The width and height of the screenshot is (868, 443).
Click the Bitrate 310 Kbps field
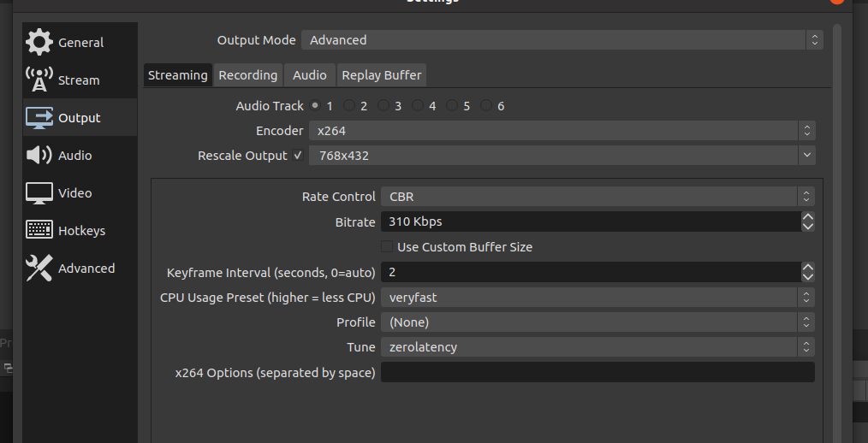[591, 221]
